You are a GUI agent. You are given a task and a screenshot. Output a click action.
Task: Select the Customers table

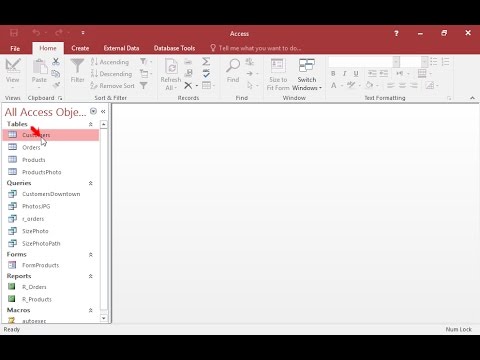pos(51,135)
